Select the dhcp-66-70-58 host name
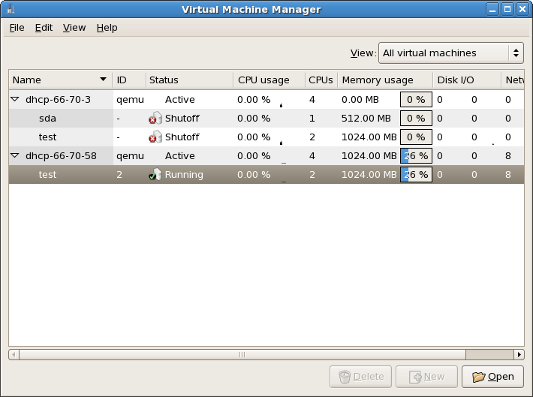This screenshot has height=397, width=533. 61,156
